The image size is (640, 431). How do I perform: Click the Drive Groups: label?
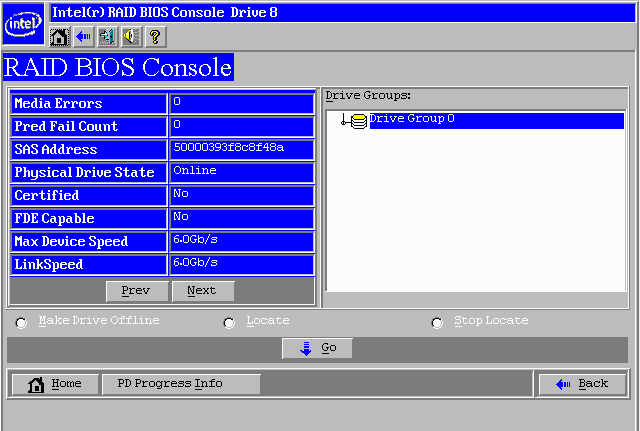368,96
